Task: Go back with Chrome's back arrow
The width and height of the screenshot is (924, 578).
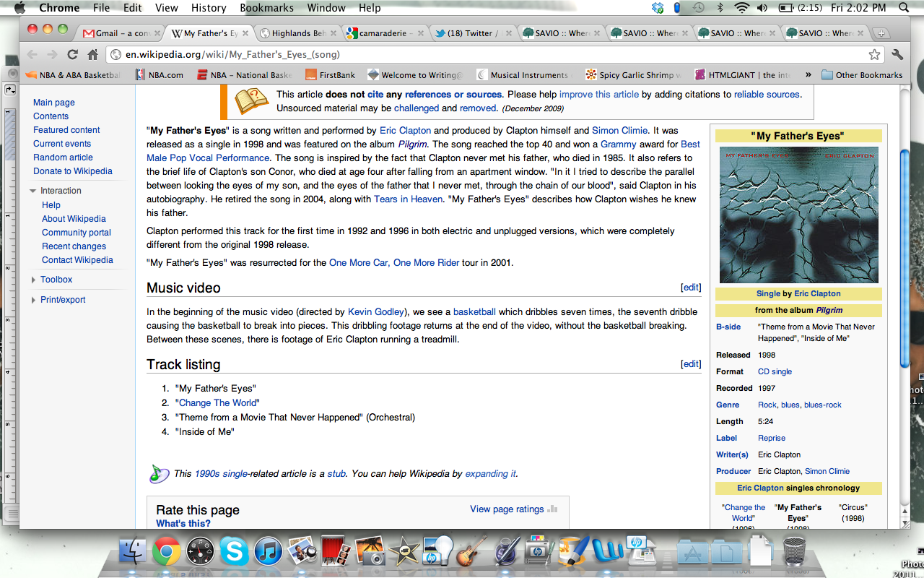Action: (32, 55)
